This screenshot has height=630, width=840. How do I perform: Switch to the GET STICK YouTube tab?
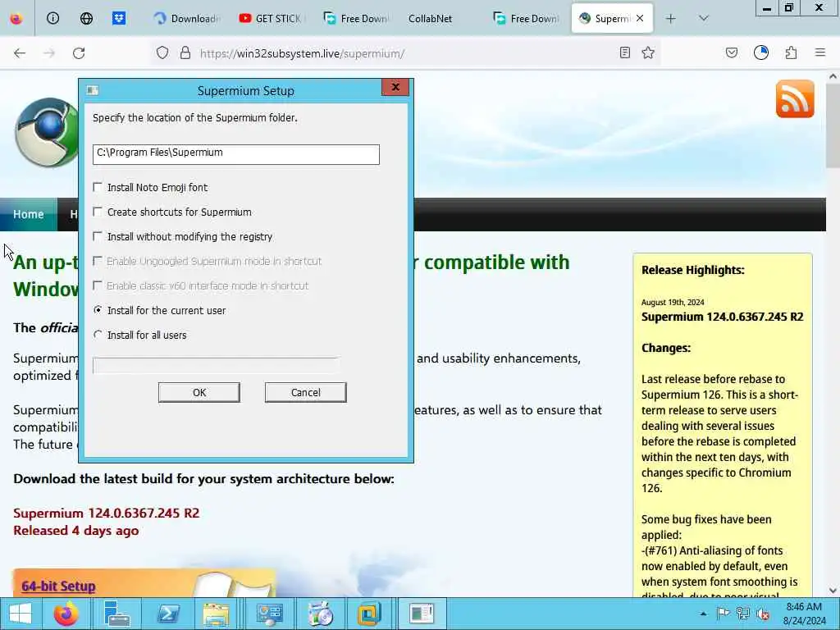pos(272,18)
